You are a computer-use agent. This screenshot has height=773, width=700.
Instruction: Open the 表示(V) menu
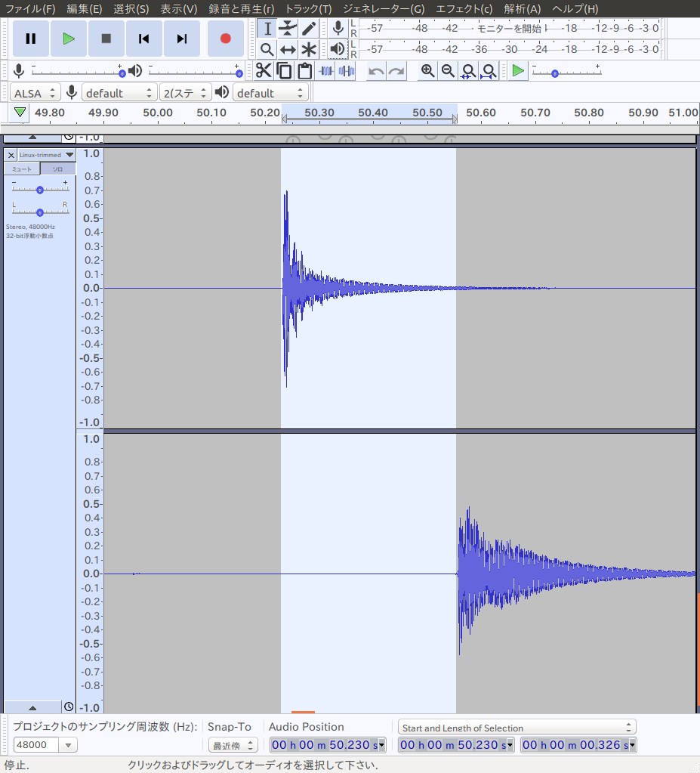(178, 9)
